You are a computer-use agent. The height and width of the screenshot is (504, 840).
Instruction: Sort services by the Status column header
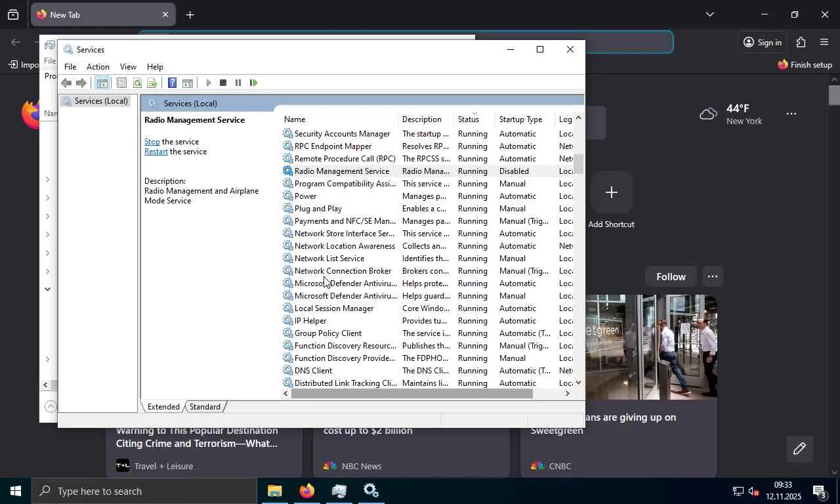(x=474, y=119)
